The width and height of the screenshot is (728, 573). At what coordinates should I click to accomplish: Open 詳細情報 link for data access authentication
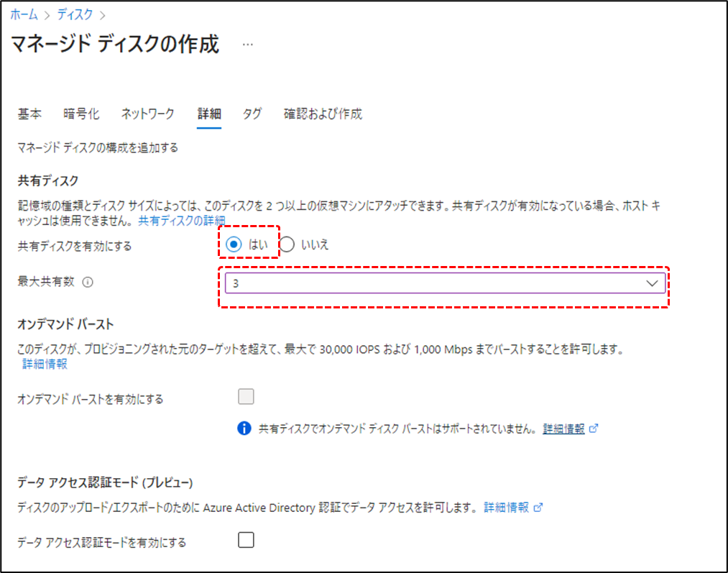pos(506,508)
